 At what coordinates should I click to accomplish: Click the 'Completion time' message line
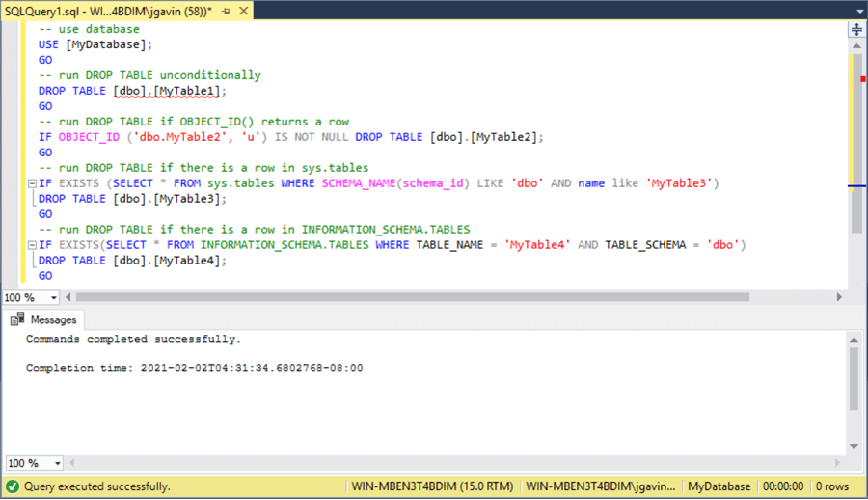tap(194, 368)
